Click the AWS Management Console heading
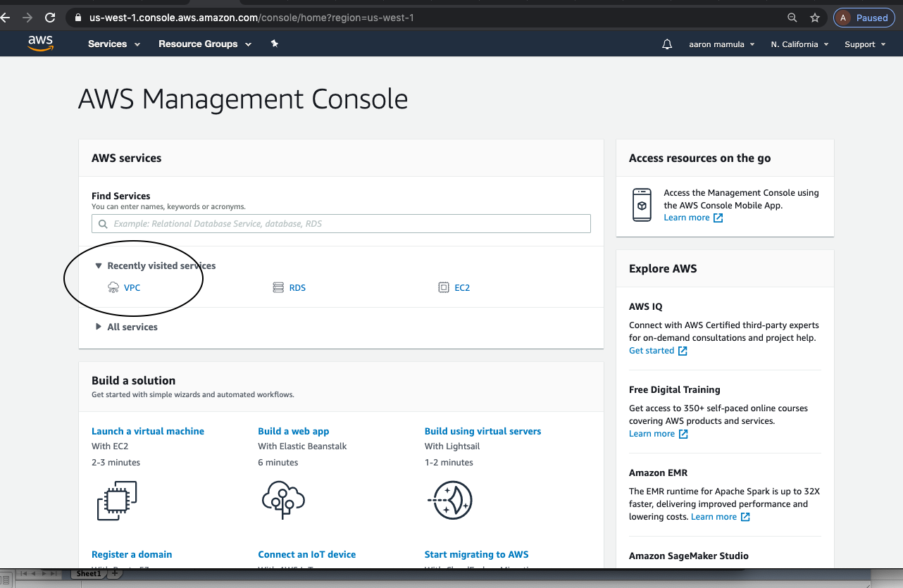 tap(243, 99)
